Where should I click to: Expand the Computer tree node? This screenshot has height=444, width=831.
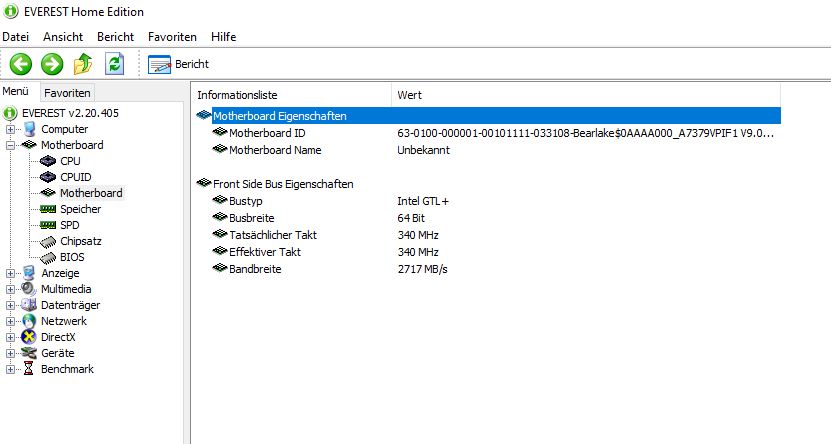[10, 129]
